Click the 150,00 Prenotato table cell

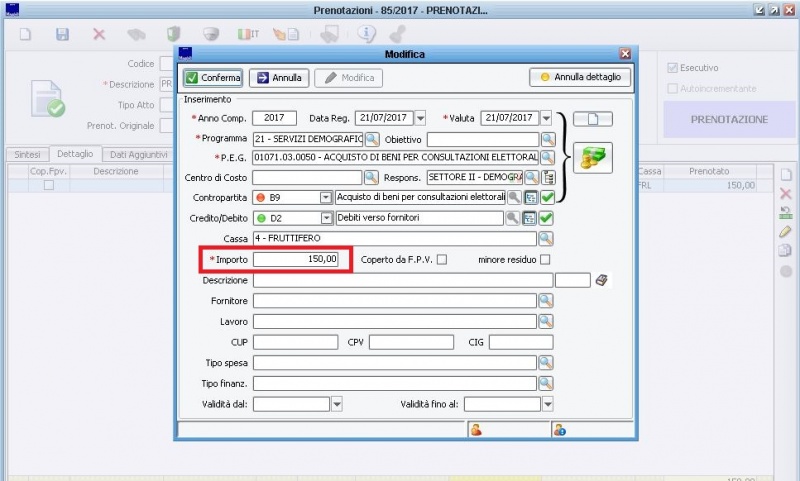coord(709,185)
